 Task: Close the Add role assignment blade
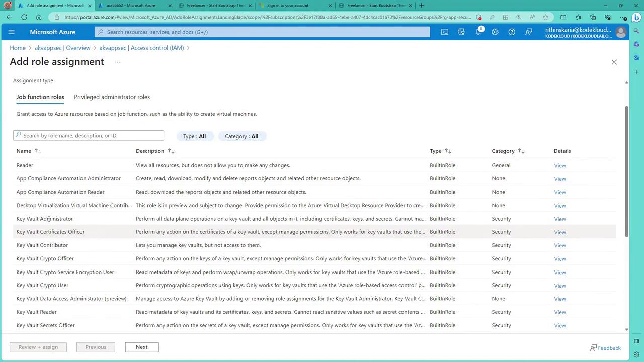click(x=614, y=62)
